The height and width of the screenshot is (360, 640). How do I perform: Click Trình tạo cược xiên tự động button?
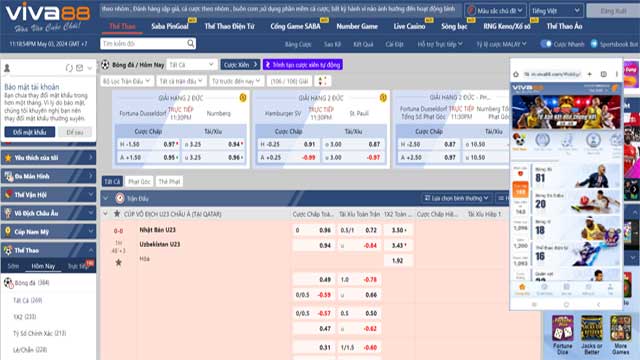[302, 64]
